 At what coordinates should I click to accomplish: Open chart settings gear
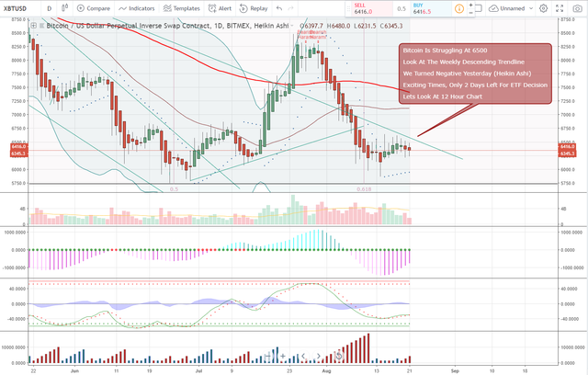click(x=543, y=8)
